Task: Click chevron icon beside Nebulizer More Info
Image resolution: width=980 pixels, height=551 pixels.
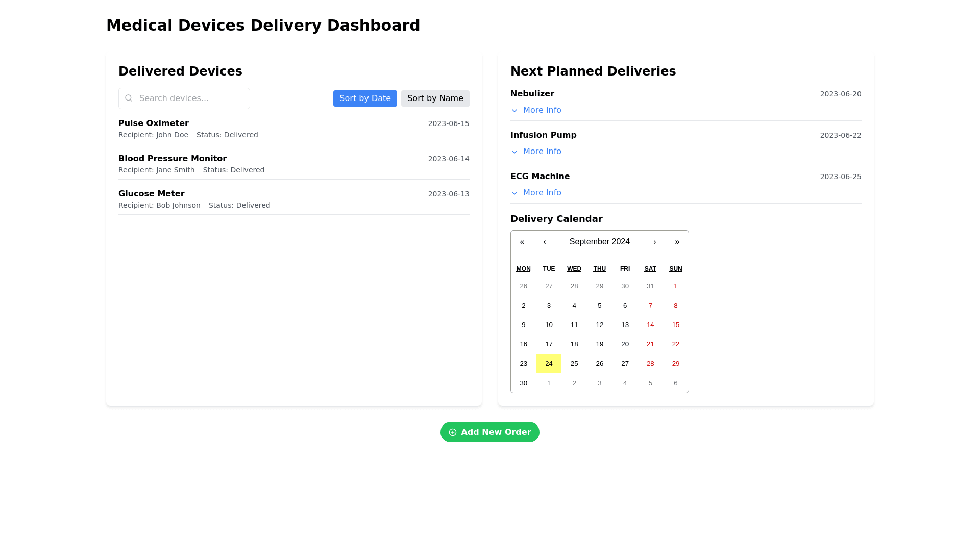Action: [514, 111]
